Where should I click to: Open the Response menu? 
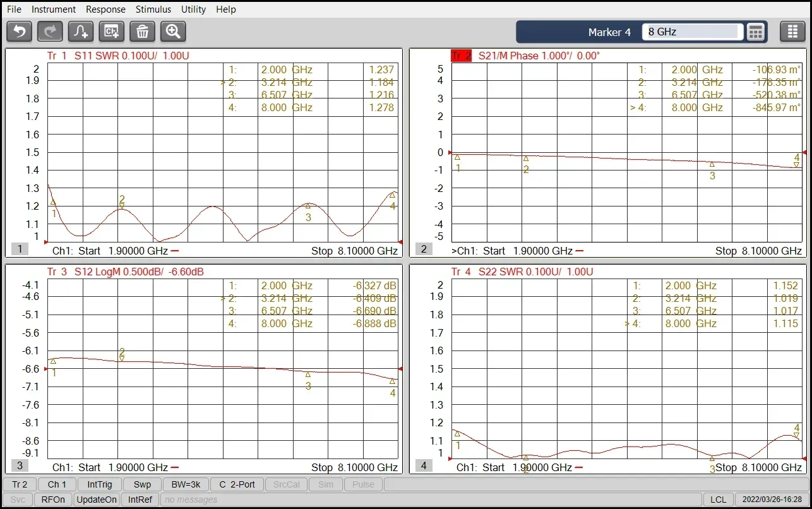coord(105,9)
